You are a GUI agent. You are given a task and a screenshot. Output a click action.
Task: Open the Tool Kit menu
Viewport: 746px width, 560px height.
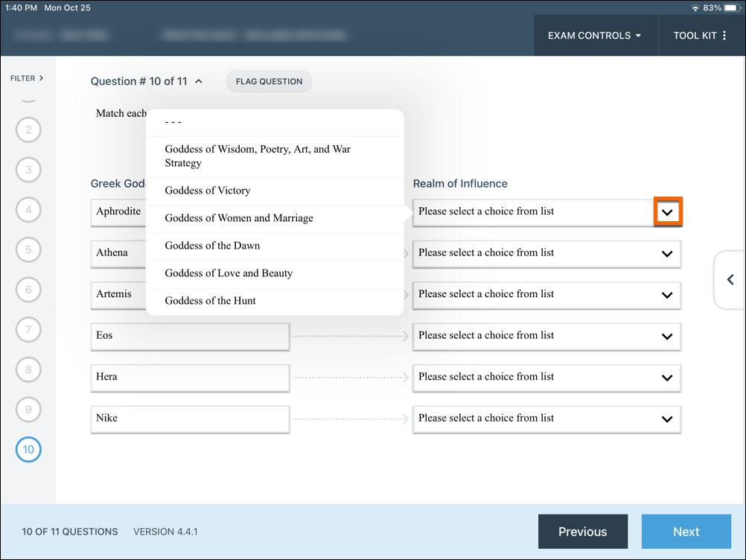pos(701,35)
